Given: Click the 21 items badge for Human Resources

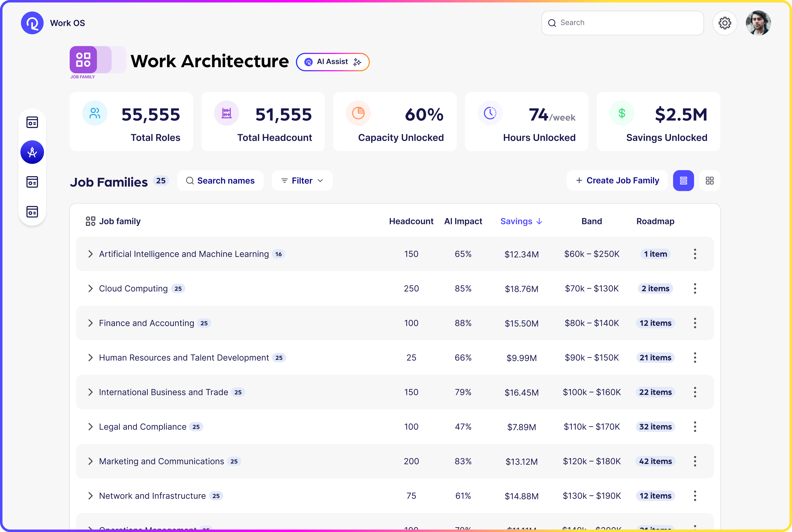Looking at the screenshot, I should [x=655, y=358].
